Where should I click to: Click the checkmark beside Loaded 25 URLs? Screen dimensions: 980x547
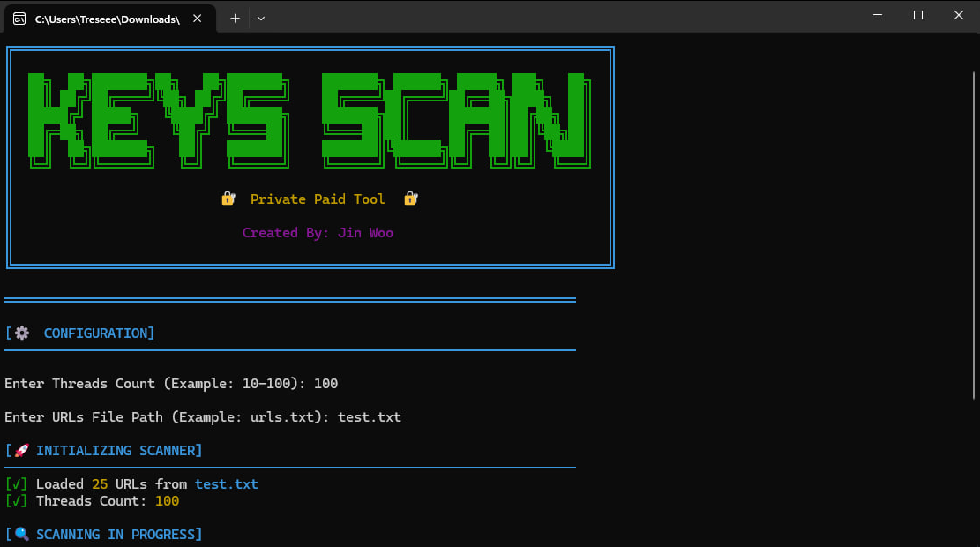point(16,484)
